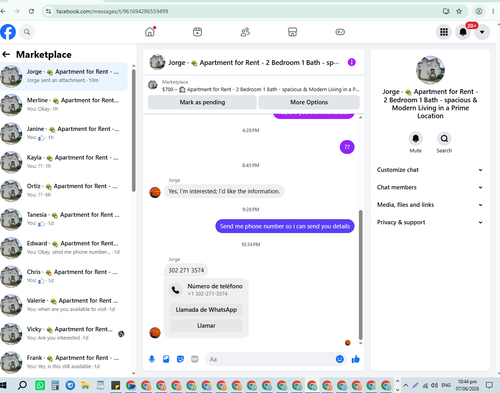Image resolution: width=500 pixels, height=393 pixels.
Task: Open the account dropdown arrow
Action: 482,32
